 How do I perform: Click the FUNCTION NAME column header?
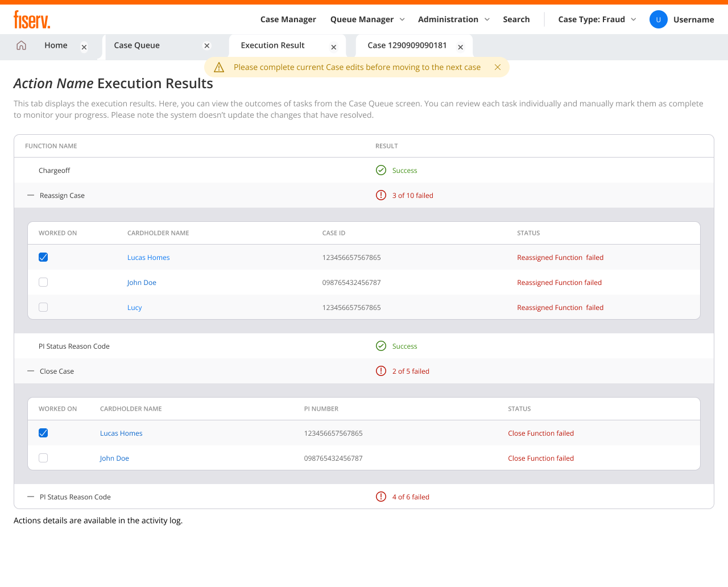51,146
